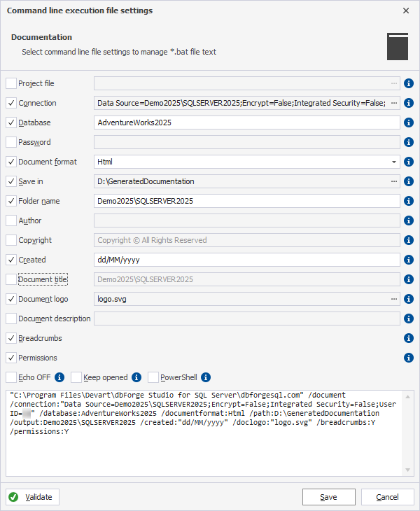Show info for Save in row
This screenshot has height=511, width=420.
coord(409,181)
